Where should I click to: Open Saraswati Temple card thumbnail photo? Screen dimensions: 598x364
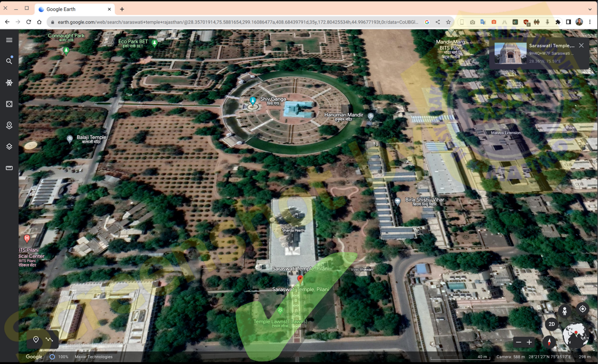510,53
